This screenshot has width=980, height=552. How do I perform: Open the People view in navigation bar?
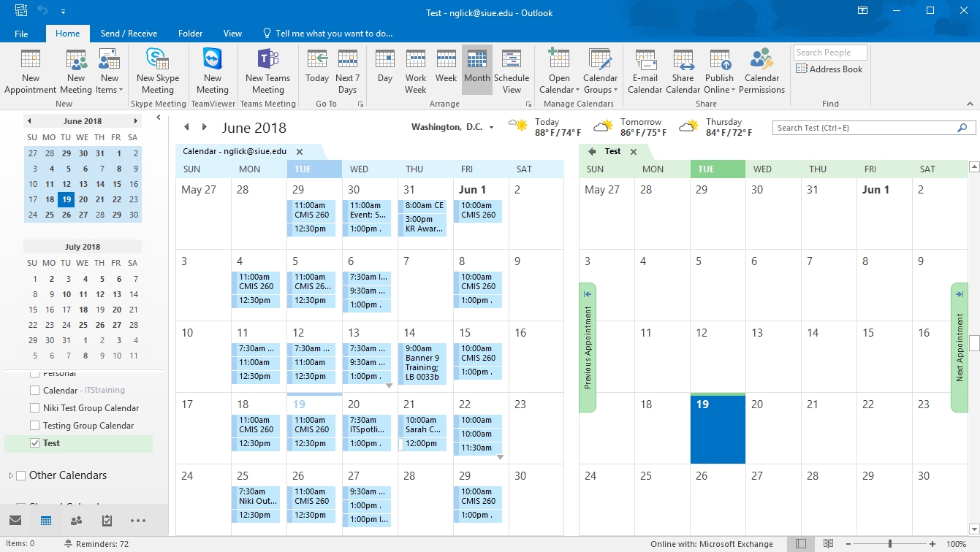click(x=76, y=521)
